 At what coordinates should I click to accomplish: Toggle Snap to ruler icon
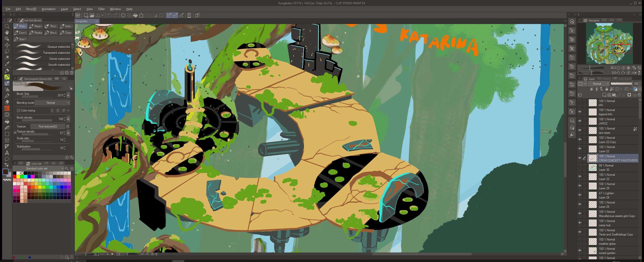(x=169, y=15)
